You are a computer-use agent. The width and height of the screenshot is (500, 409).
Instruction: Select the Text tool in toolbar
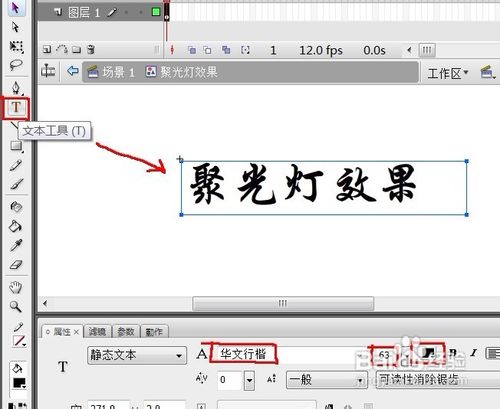[16, 108]
